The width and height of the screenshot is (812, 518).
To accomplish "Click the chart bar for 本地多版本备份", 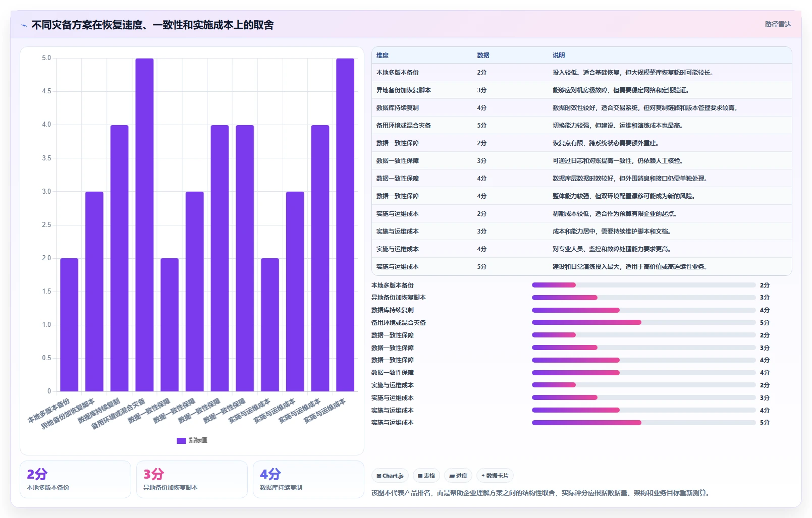I will 69,325.
